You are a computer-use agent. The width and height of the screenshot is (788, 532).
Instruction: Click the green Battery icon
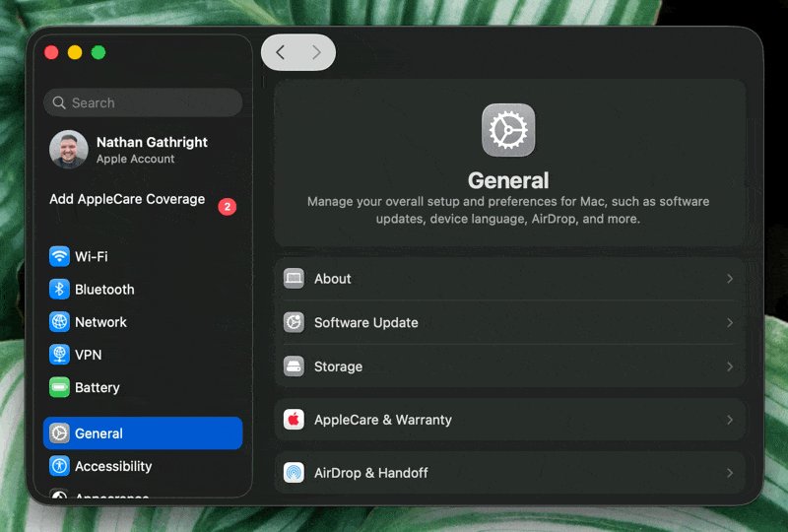(x=59, y=387)
